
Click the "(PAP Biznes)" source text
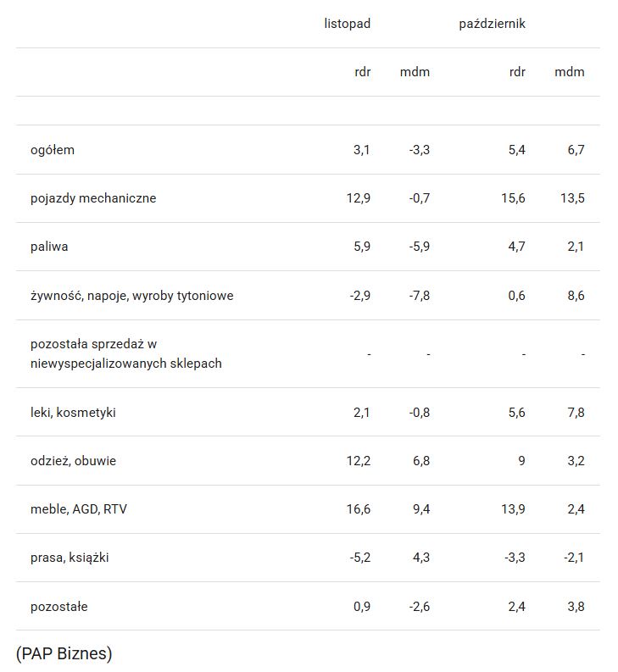(x=64, y=653)
